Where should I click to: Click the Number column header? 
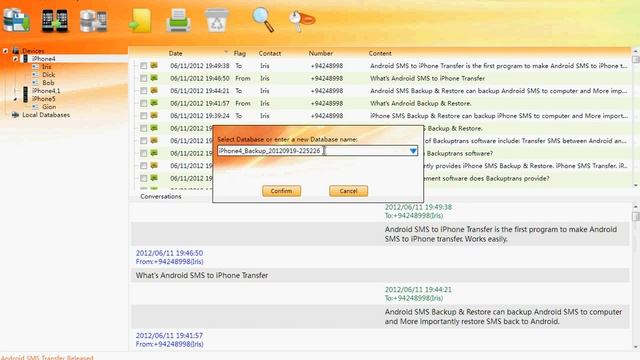(320, 53)
